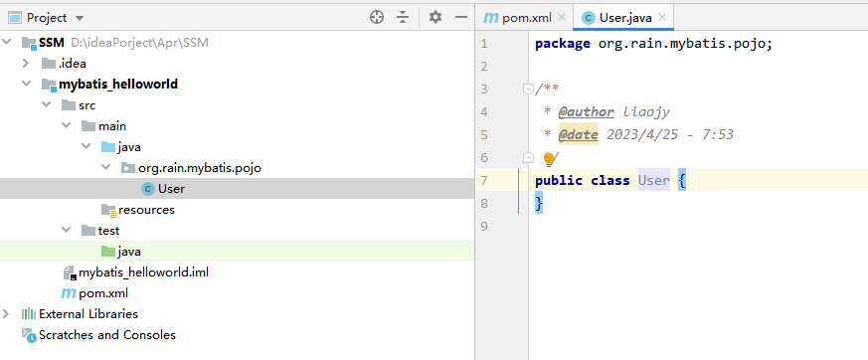Viewport: 868px width, 360px height.
Task: Fold the Javadoc comment at line 3
Action: [528, 89]
